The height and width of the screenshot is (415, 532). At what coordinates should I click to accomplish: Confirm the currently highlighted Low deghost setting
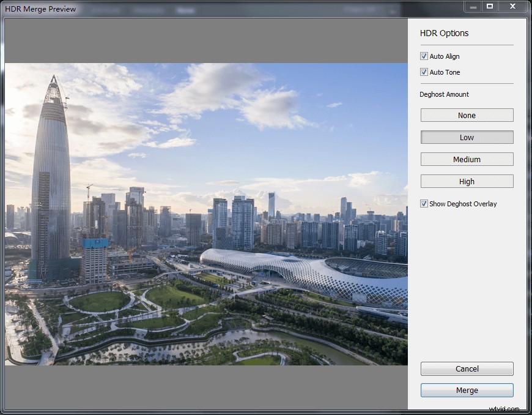467,137
